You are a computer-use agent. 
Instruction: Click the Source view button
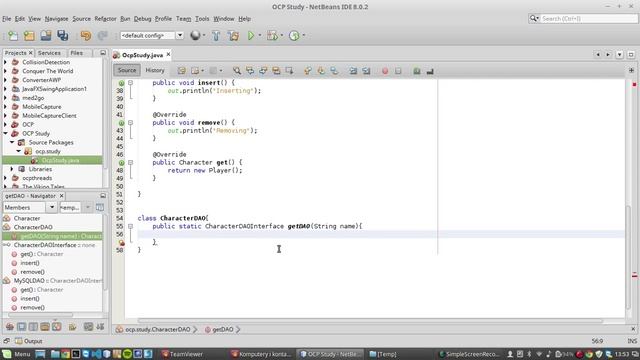tap(127, 70)
